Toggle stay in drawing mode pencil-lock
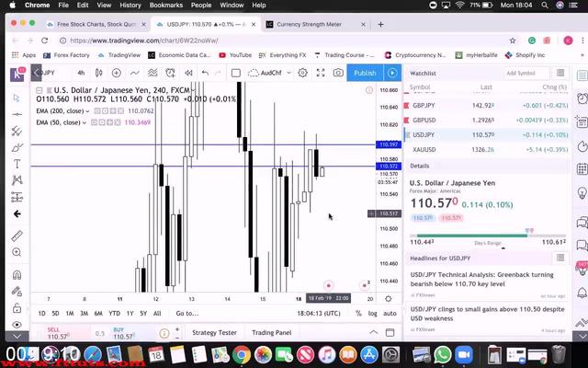Screen dimensions: 588x368 17,292
